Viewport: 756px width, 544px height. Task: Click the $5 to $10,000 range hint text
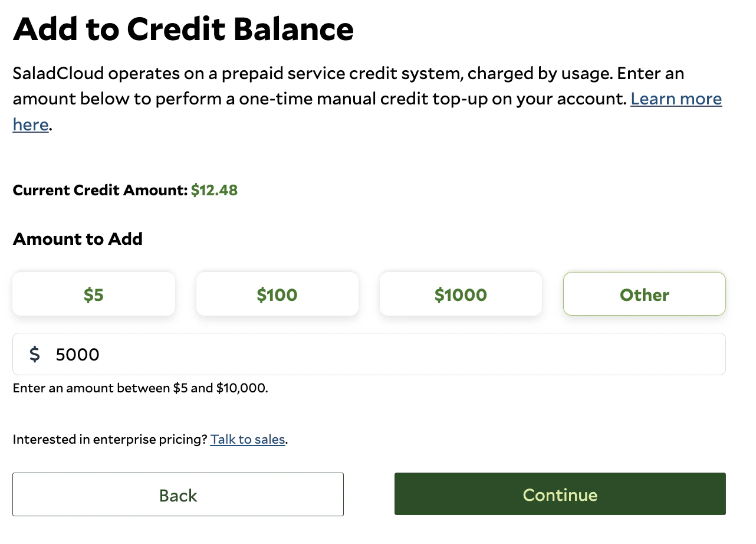coord(140,388)
